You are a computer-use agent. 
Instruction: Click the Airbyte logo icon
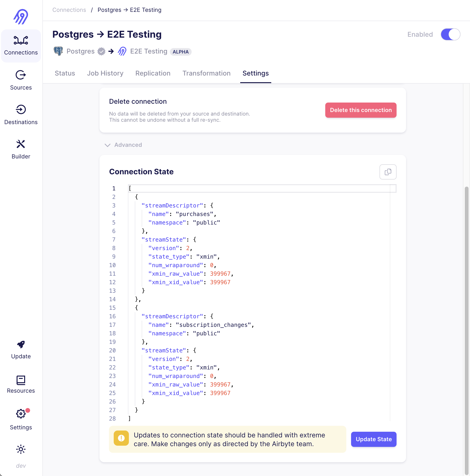21,17
